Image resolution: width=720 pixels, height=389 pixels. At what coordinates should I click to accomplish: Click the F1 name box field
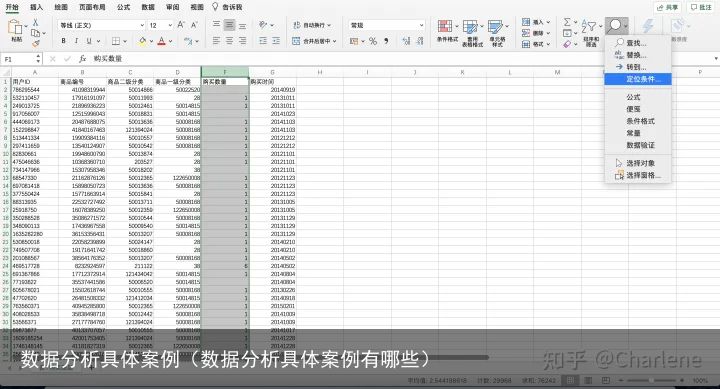coord(18,59)
